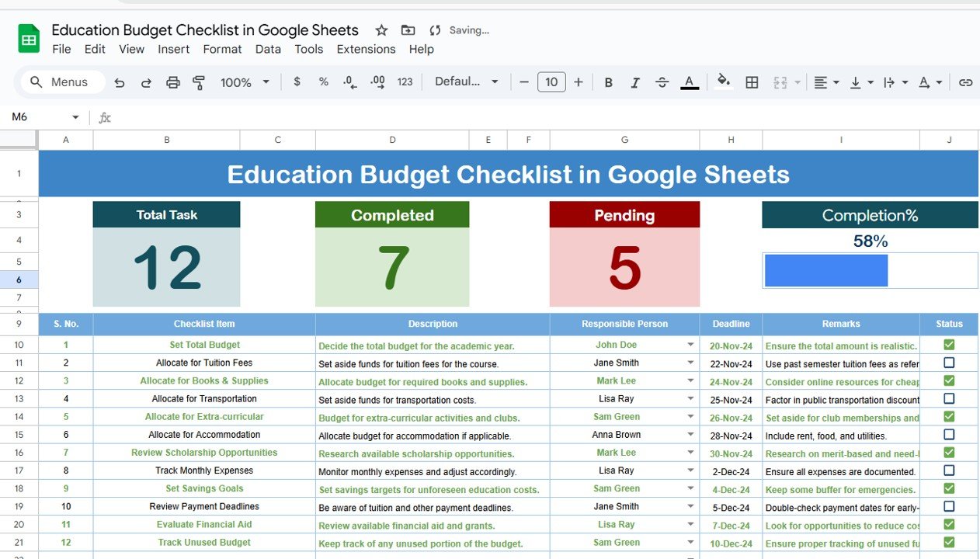Toggle strikethrough formatting icon
The height and width of the screenshot is (559, 980).
coord(662,82)
